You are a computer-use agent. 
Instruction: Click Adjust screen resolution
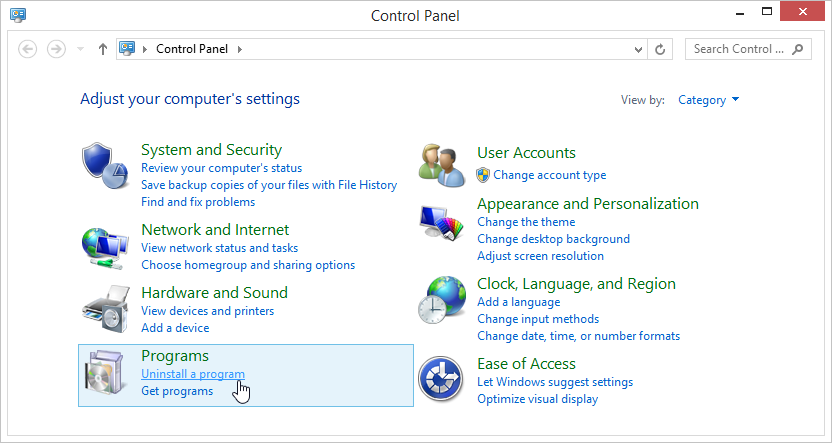(x=540, y=256)
